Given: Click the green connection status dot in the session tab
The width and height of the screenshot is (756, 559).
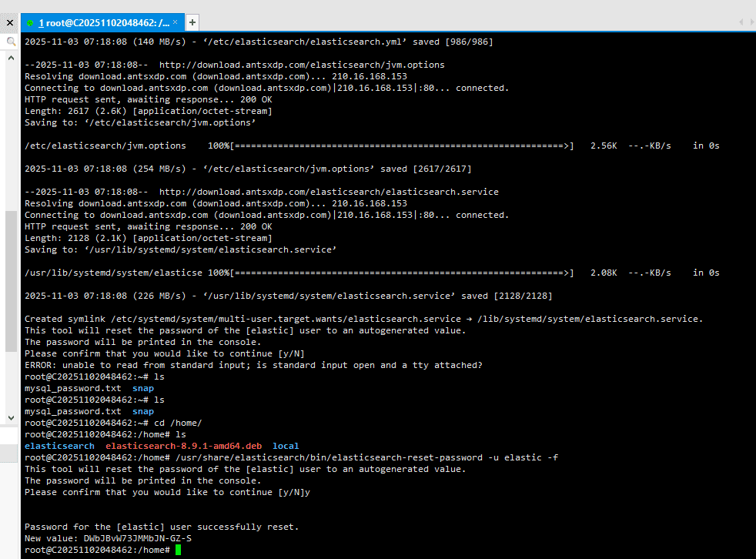Looking at the screenshot, I should [x=30, y=23].
